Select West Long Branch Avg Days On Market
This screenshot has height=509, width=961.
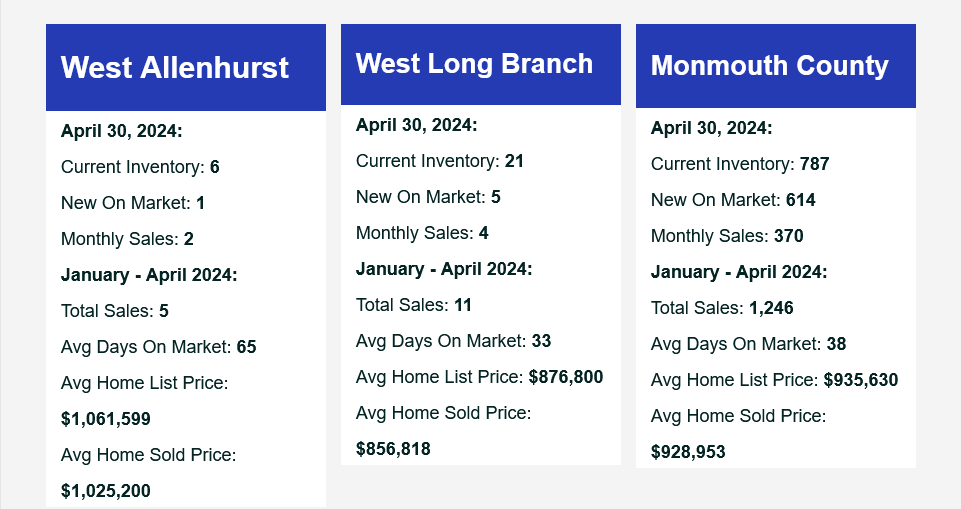(x=453, y=341)
